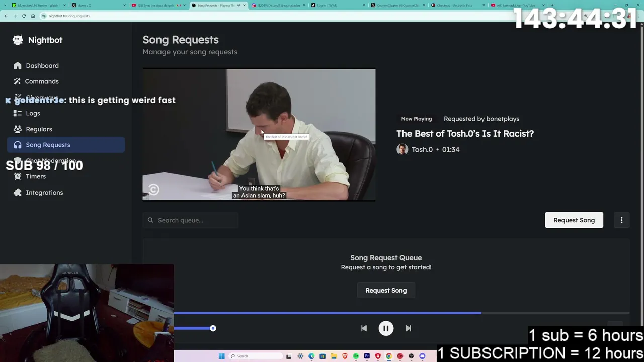Switch to the CounterClipper X tab
The height and width of the screenshot is (362, 644).
[397, 5]
